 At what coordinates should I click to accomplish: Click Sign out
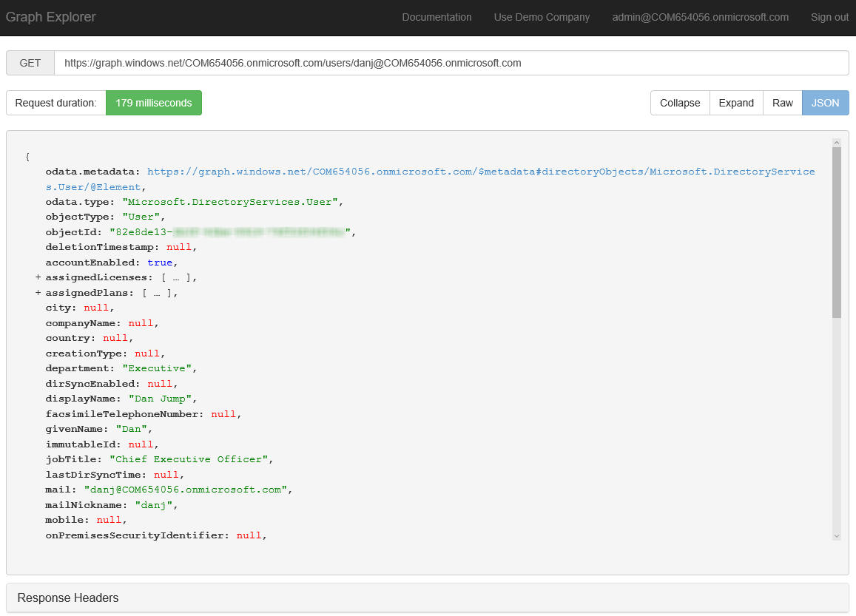click(829, 17)
